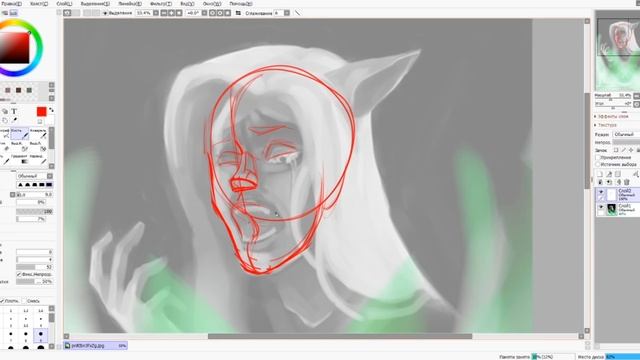Delete the current layer with trash icon
This screenshot has width=640, height=360.
(627, 182)
